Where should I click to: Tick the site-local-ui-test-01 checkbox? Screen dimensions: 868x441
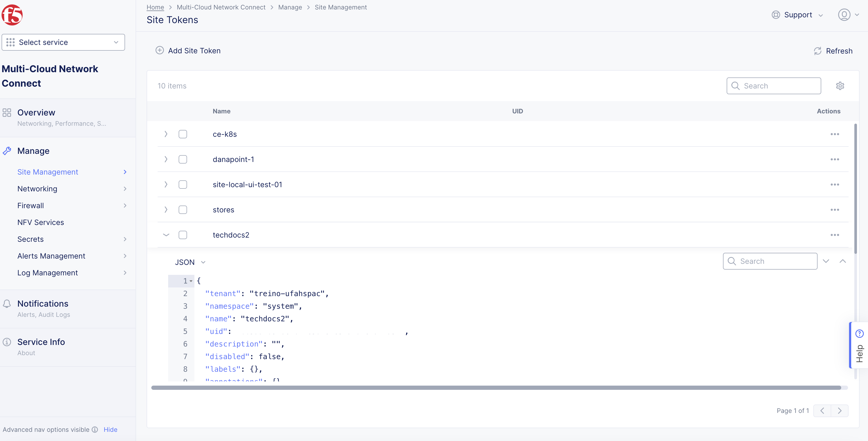tap(183, 185)
